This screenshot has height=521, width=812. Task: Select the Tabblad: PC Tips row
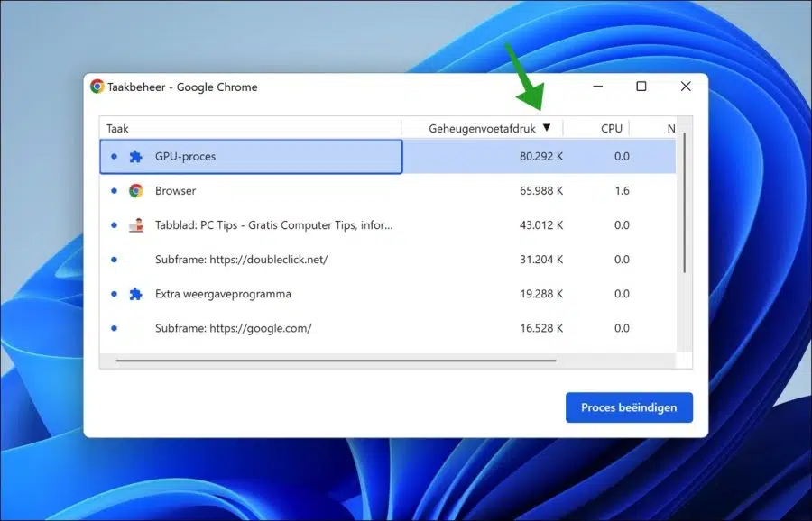tap(388, 225)
